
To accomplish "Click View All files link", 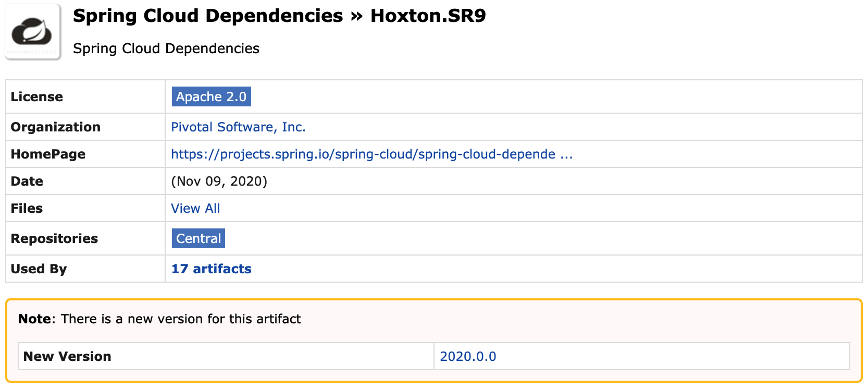I will click(x=195, y=208).
